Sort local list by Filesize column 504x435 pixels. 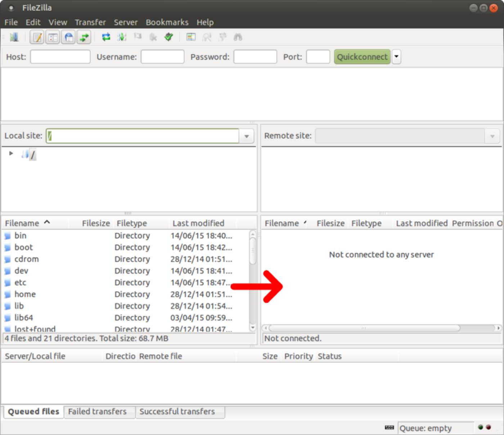pos(96,223)
